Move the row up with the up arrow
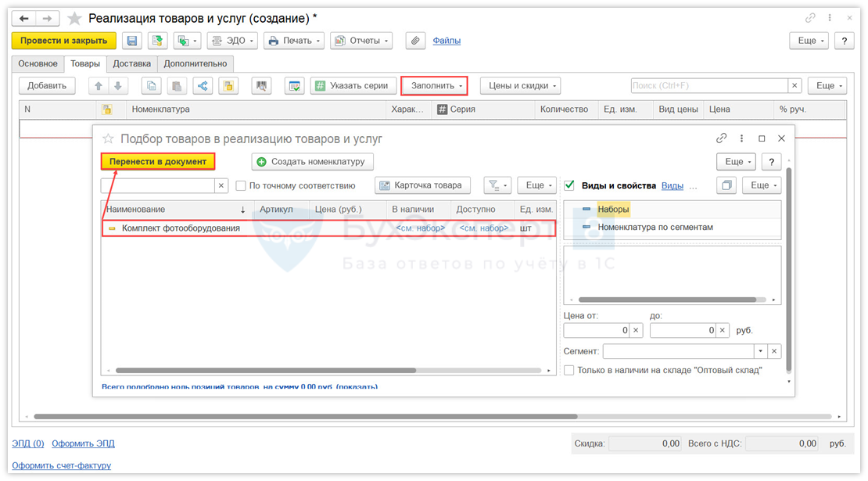 click(x=99, y=86)
